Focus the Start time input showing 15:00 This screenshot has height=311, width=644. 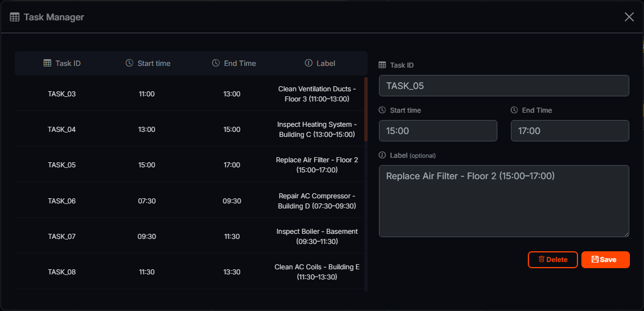(438, 131)
